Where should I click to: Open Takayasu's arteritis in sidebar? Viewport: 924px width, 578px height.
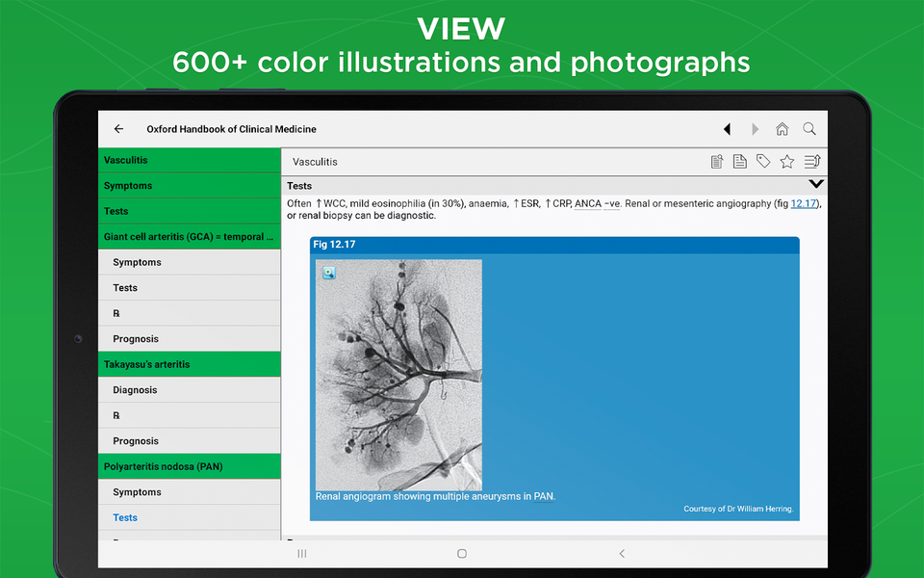(190, 364)
